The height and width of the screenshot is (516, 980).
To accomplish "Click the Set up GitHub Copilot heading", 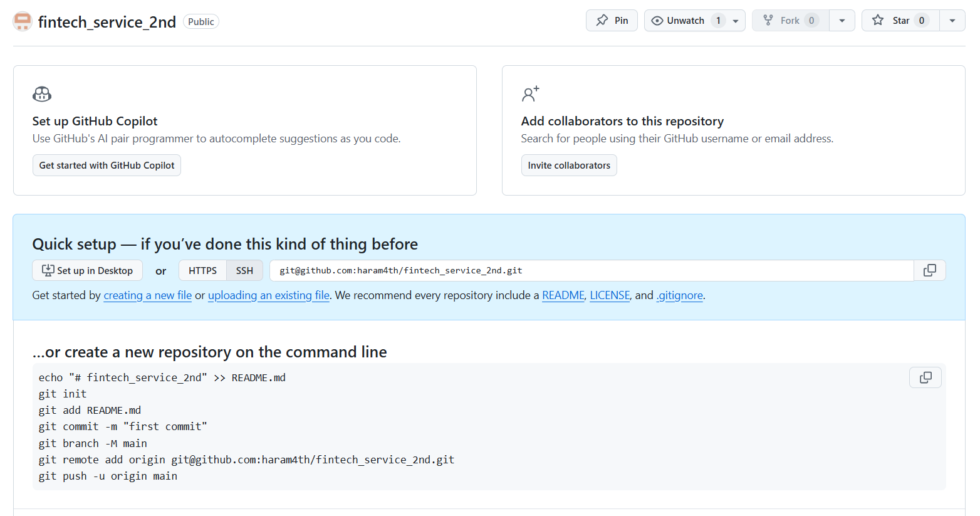I will point(95,121).
